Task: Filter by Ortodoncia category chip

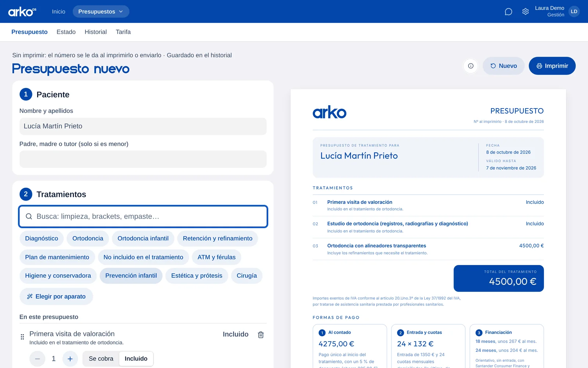Action: pyautogui.click(x=88, y=238)
